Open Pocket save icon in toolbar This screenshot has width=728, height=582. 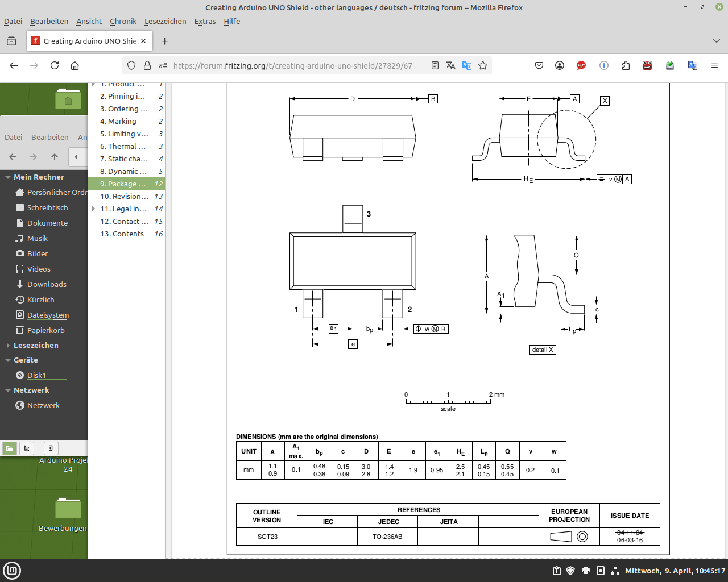[x=539, y=65]
